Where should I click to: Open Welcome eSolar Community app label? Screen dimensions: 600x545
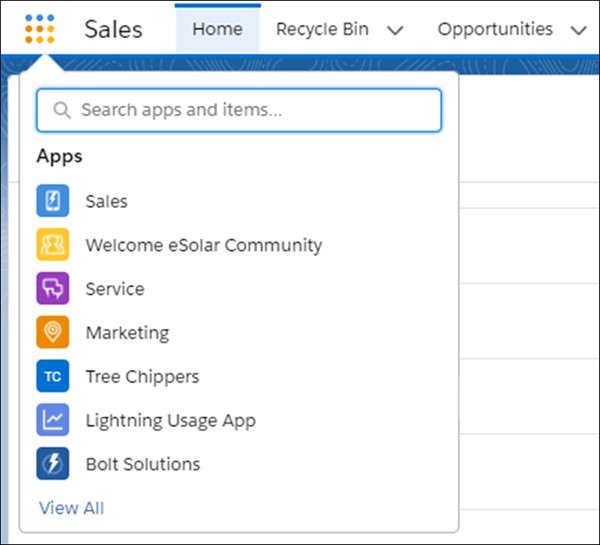pos(204,245)
